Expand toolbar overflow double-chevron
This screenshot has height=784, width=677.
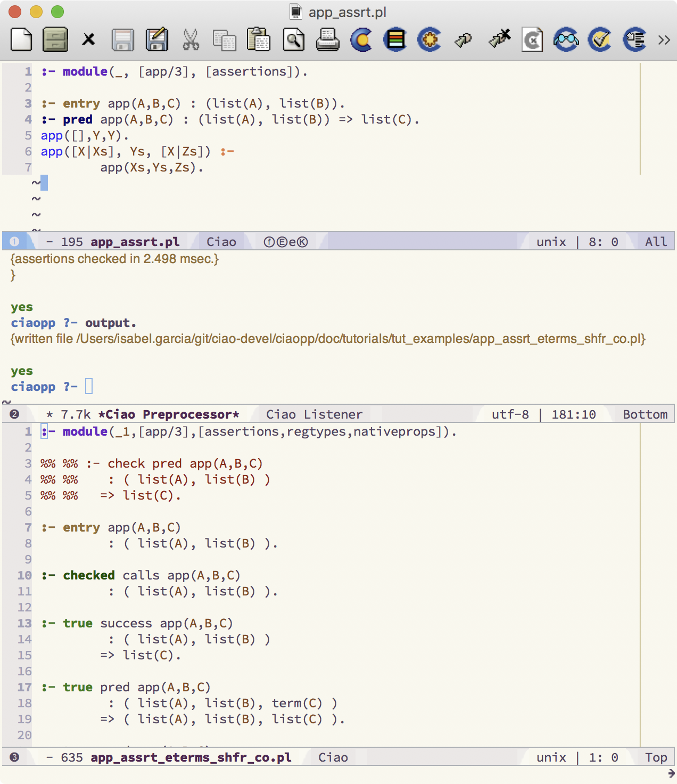664,40
